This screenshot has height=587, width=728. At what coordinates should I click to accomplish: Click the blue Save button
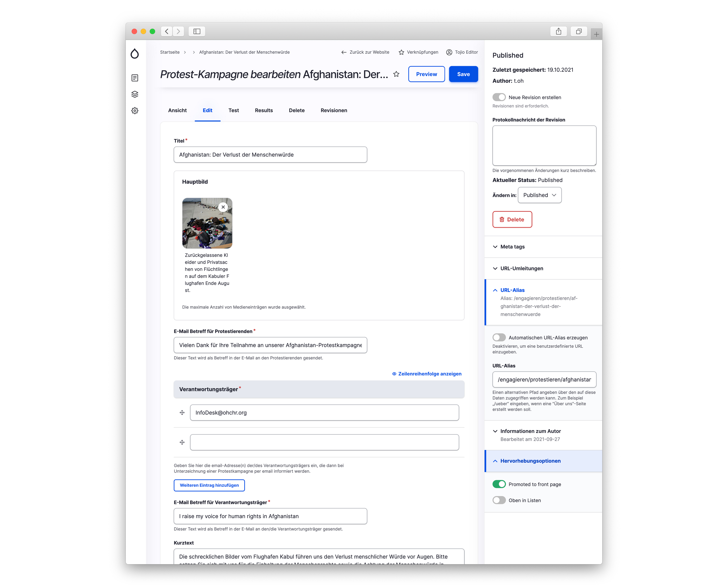pos(463,74)
